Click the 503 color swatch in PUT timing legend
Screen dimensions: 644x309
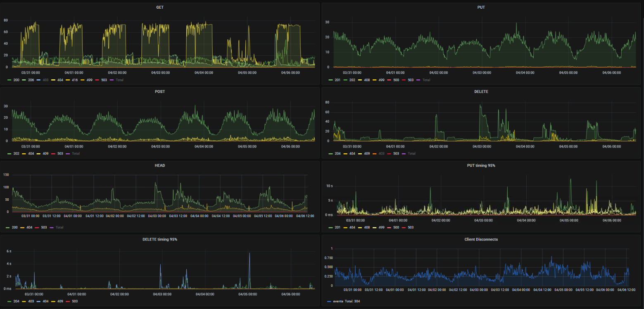(x=404, y=227)
